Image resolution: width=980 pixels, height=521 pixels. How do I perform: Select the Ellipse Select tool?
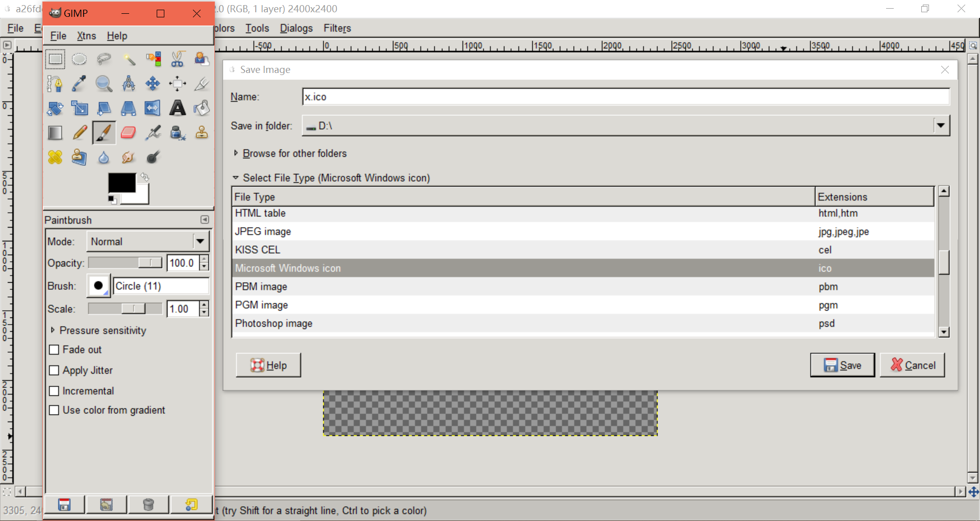pyautogui.click(x=79, y=59)
